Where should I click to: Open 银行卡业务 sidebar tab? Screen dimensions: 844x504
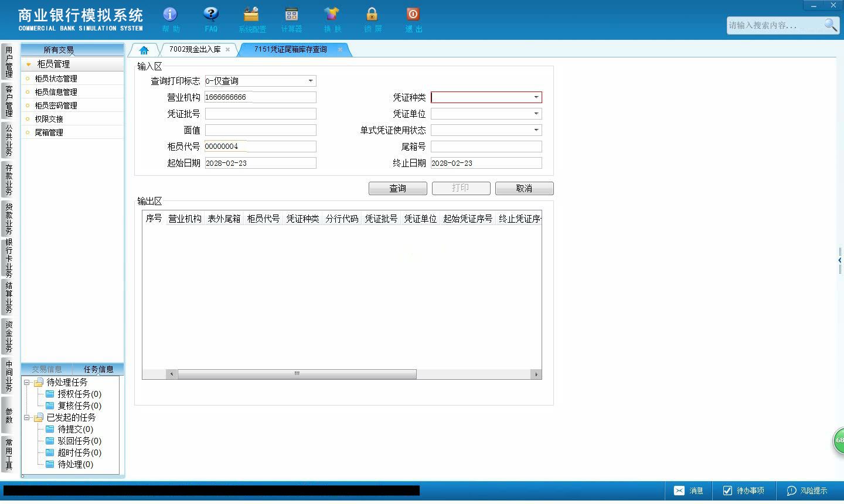[x=9, y=258]
